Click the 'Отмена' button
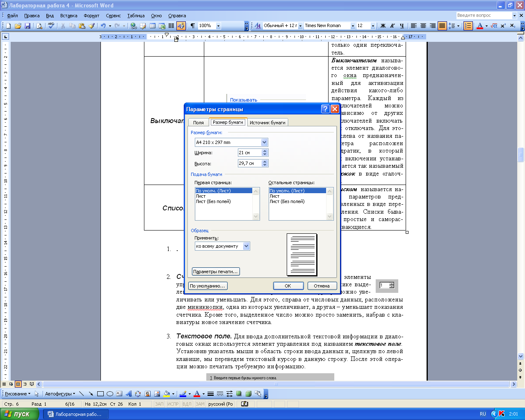The width and height of the screenshot is (525, 420). tap(322, 286)
